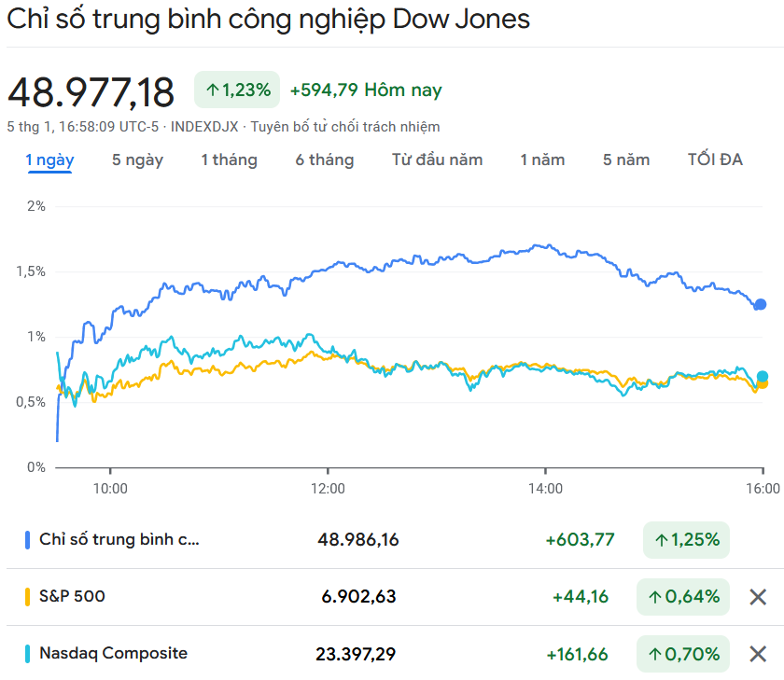Switch to the 5 năm tab
This screenshot has width=784, height=680.
(x=626, y=160)
